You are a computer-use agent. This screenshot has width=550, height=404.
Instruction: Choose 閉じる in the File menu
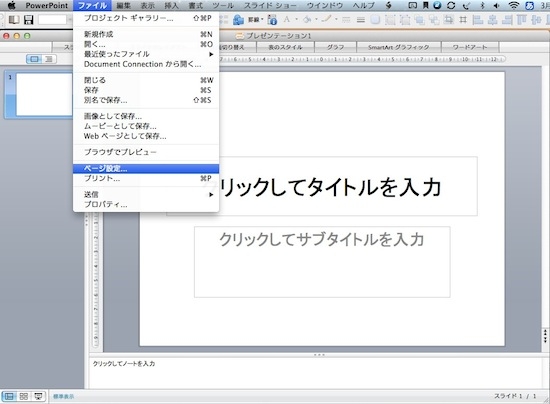(146, 80)
